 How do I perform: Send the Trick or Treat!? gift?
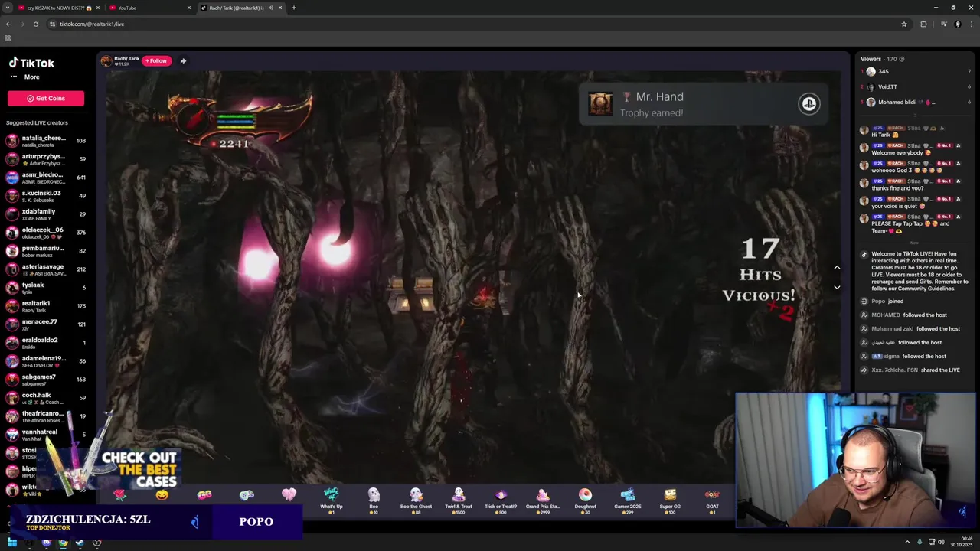coord(501,500)
